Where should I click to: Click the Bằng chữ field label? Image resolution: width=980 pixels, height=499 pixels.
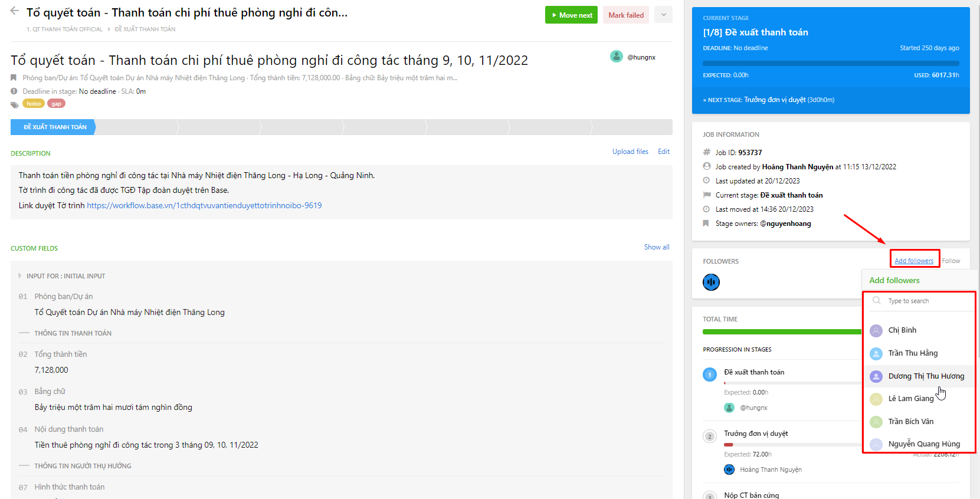50,392
